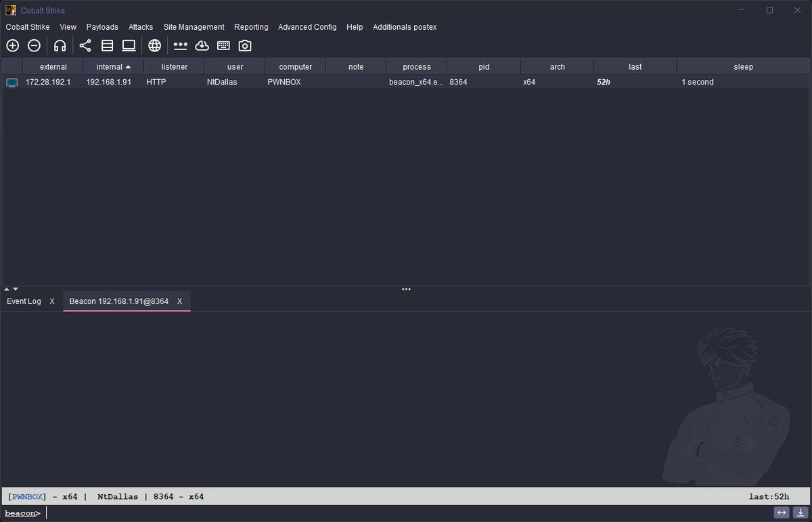Screen dimensions: 812x522
Task: Sort by the sleep column header
Action: 743,66
